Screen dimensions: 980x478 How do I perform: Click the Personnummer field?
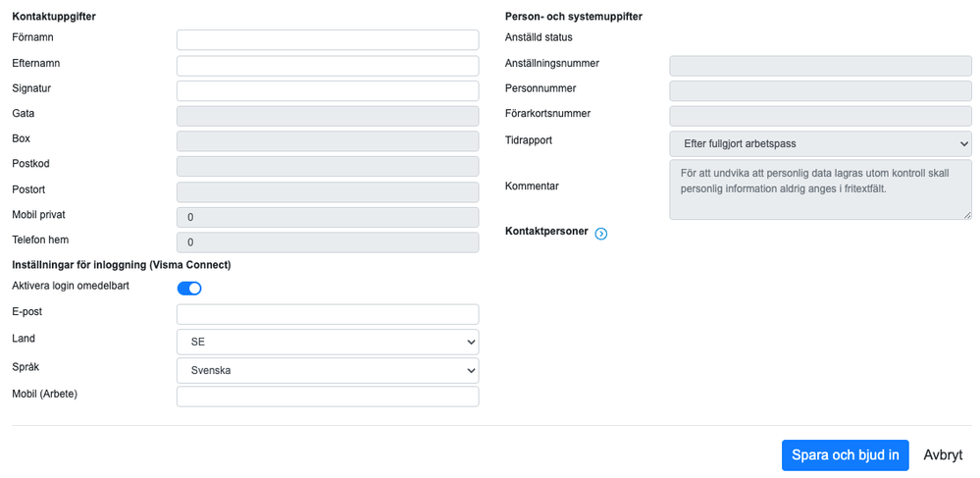[820, 90]
